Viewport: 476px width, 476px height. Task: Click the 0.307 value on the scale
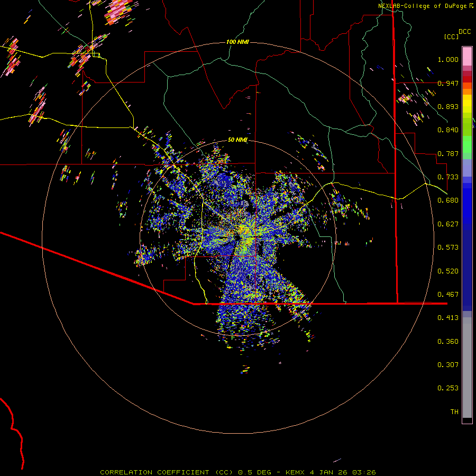(448, 365)
